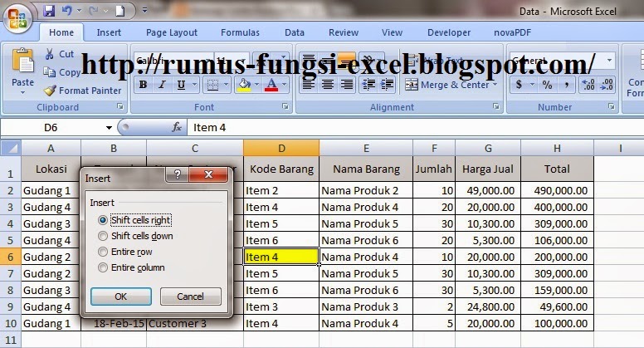Apply comma style
Image resolution: width=644 pixels, height=348 pixels.
[567, 85]
